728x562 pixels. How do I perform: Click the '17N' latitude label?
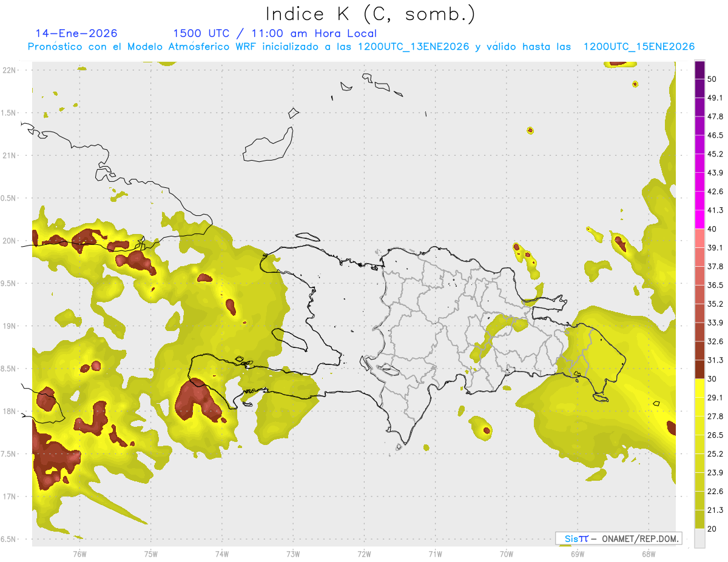coord(9,497)
